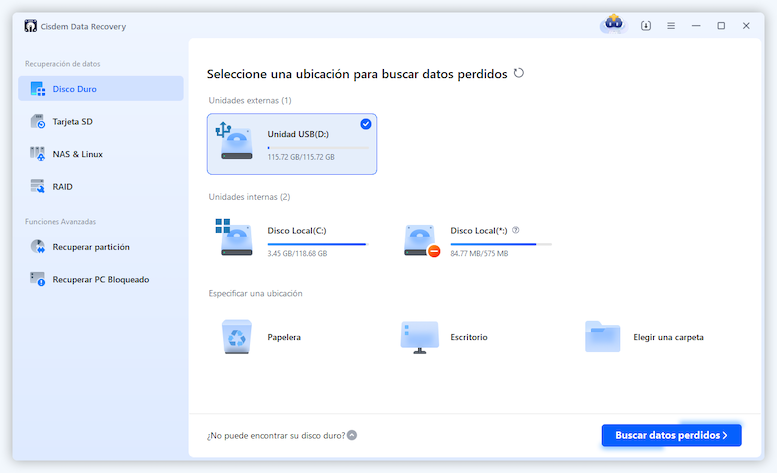Go to NAS & Linux recovery
The height and width of the screenshot is (473, 777).
pyautogui.click(x=101, y=154)
